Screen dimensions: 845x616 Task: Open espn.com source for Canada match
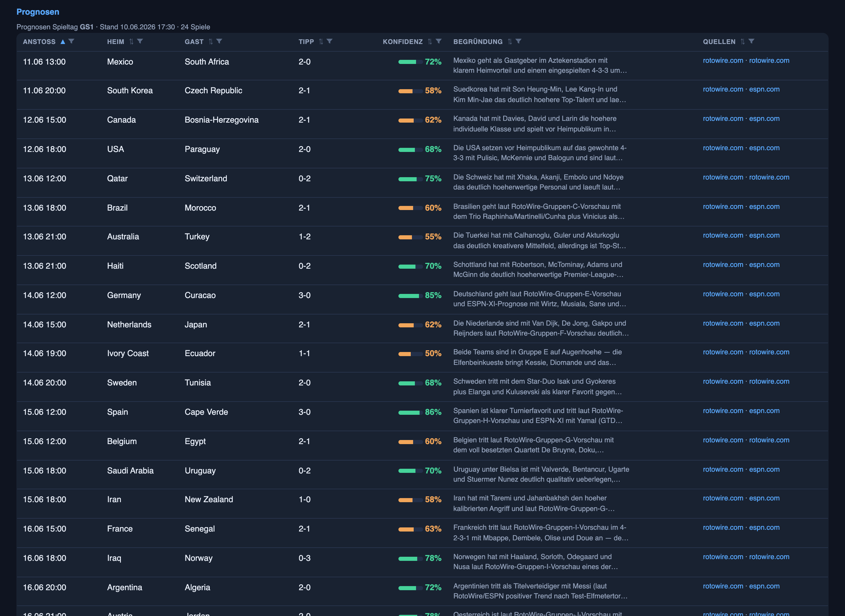click(x=764, y=119)
